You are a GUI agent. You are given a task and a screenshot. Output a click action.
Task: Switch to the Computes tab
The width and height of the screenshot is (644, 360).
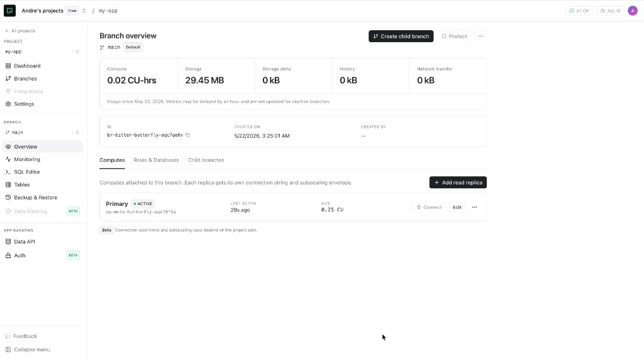point(112,160)
